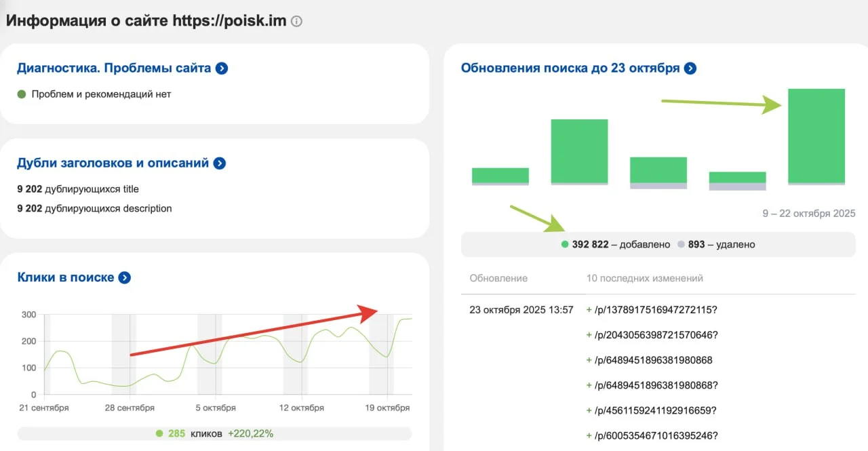Open the Обновления поиска до 23 октября title

pos(570,68)
